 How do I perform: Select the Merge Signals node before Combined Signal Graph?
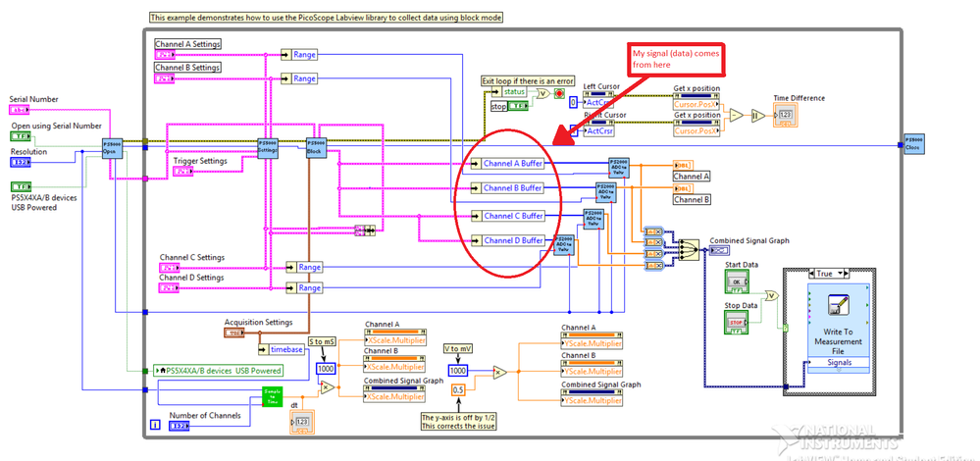(688, 251)
